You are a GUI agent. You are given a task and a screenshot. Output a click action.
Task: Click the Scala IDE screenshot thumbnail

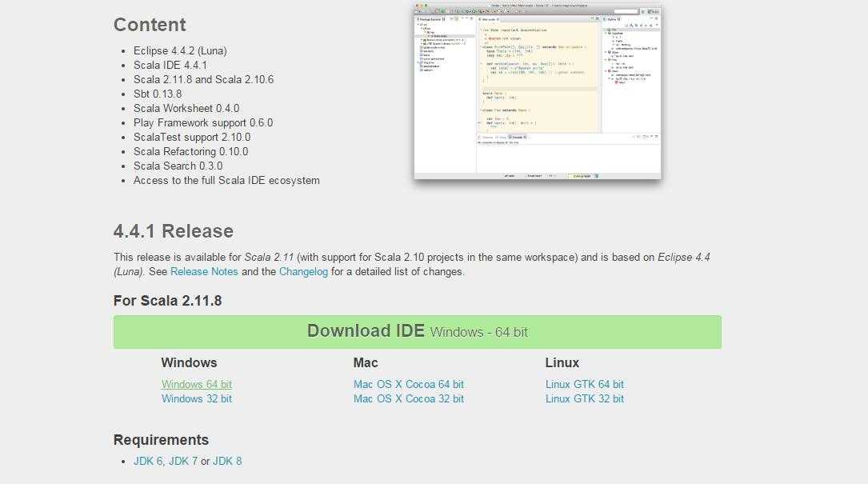(538, 92)
